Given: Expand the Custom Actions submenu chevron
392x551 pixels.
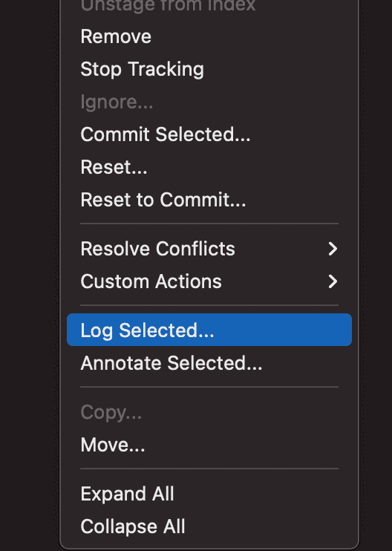Looking at the screenshot, I should click(x=333, y=281).
